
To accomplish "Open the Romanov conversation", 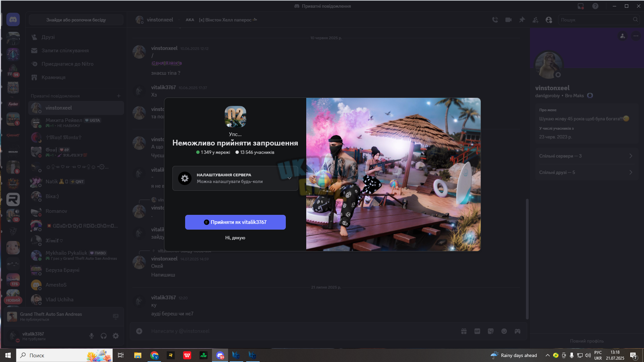I will point(76,211).
